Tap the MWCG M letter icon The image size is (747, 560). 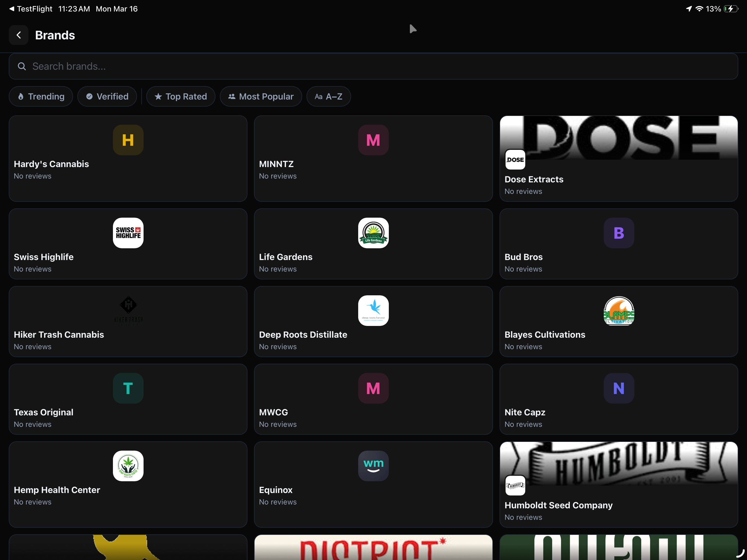click(x=373, y=389)
